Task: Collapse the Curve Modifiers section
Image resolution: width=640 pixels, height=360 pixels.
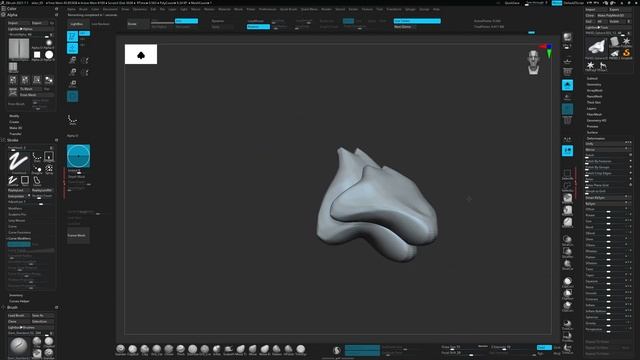Action: (19, 238)
